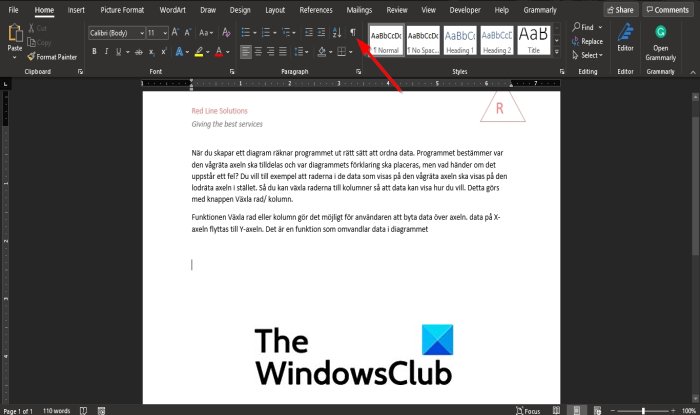
Task: Click the Copy icon
Action: point(31,42)
